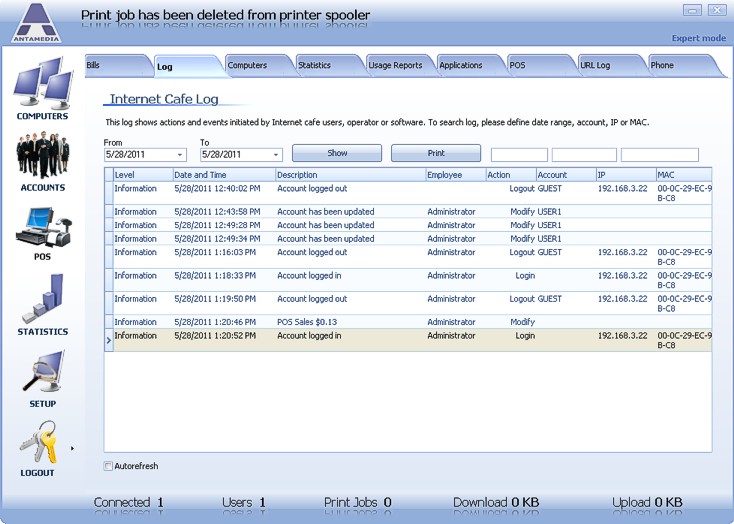Click the Connected status entry
Screen dimensions: 734x524
click(x=129, y=502)
